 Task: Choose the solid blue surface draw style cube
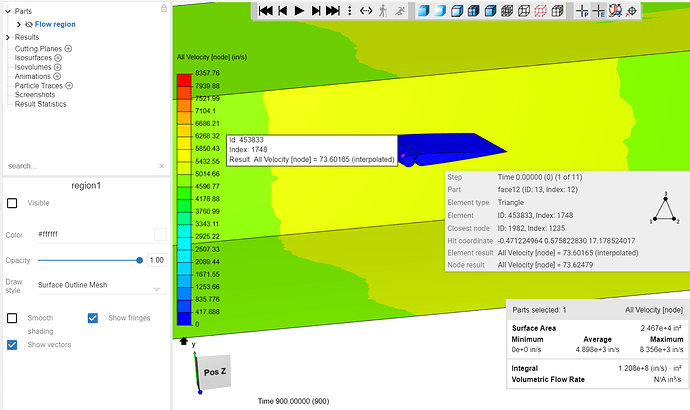tap(423, 11)
